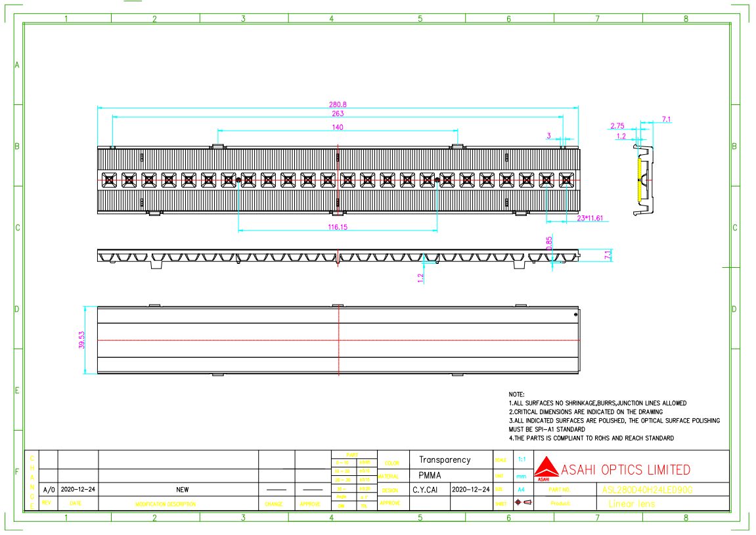Click the NOTE: heading
This screenshot has height=535, width=756.
516,395
